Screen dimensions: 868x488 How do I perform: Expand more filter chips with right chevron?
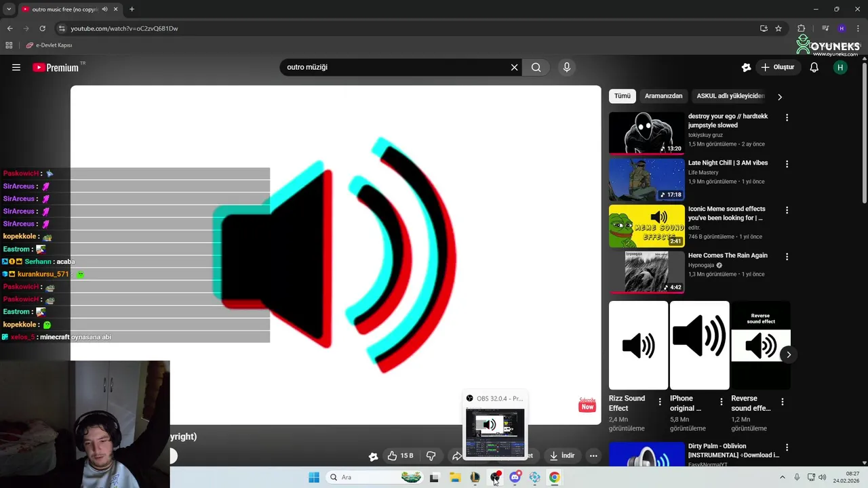click(780, 97)
